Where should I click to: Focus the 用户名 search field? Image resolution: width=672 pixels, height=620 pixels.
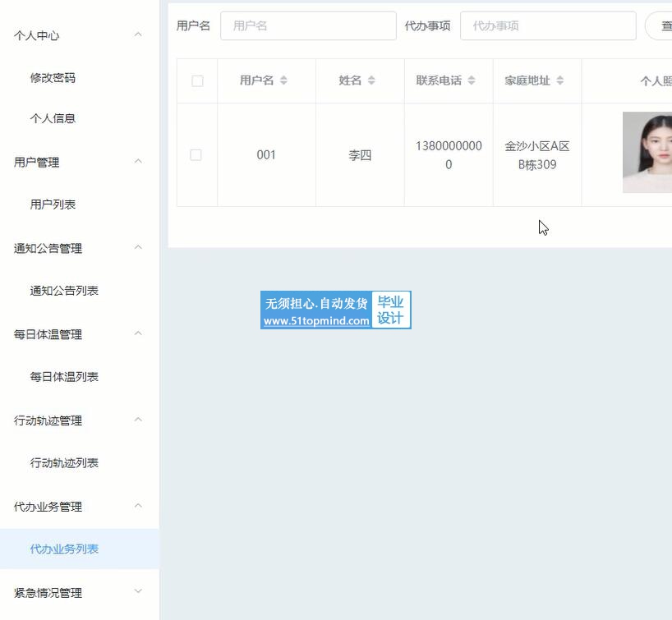(308, 25)
